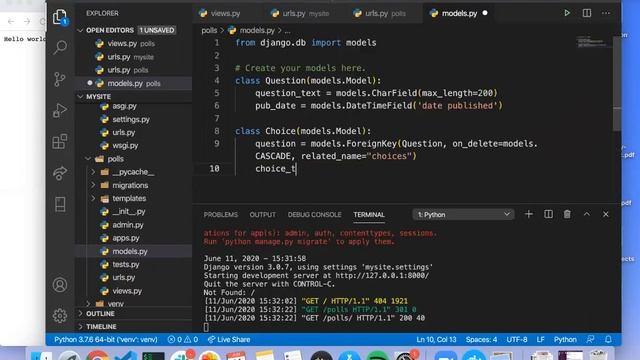Open urls.py mysite in Open Editors
This screenshot has height=360, width=640.
(133, 57)
